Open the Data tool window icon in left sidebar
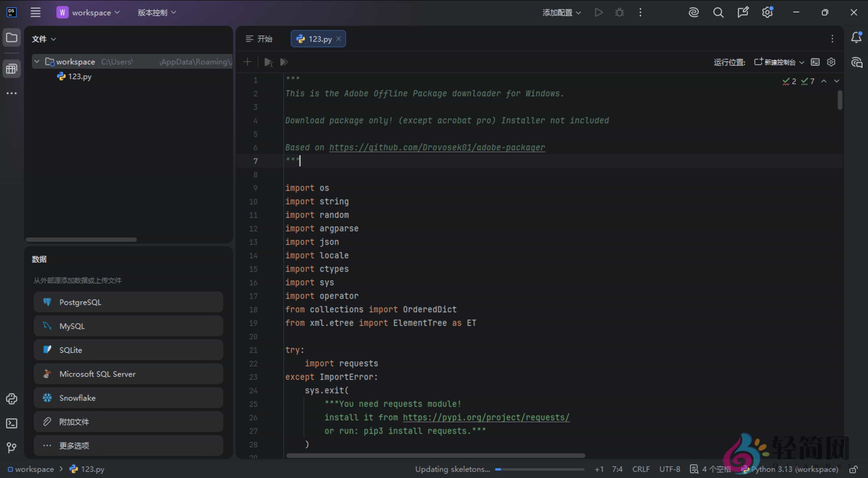This screenshot has height=478, width=868. pos(12,68)
